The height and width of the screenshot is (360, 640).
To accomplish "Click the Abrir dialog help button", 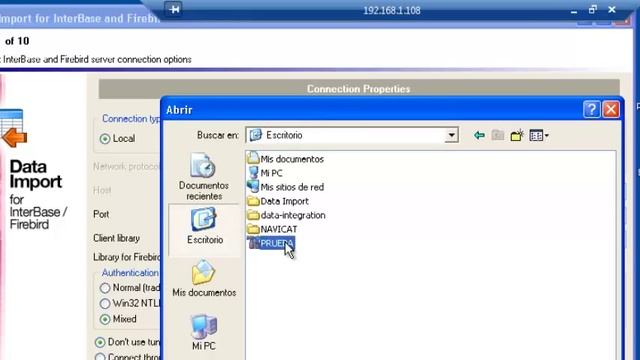I will (x=591, y=109).
